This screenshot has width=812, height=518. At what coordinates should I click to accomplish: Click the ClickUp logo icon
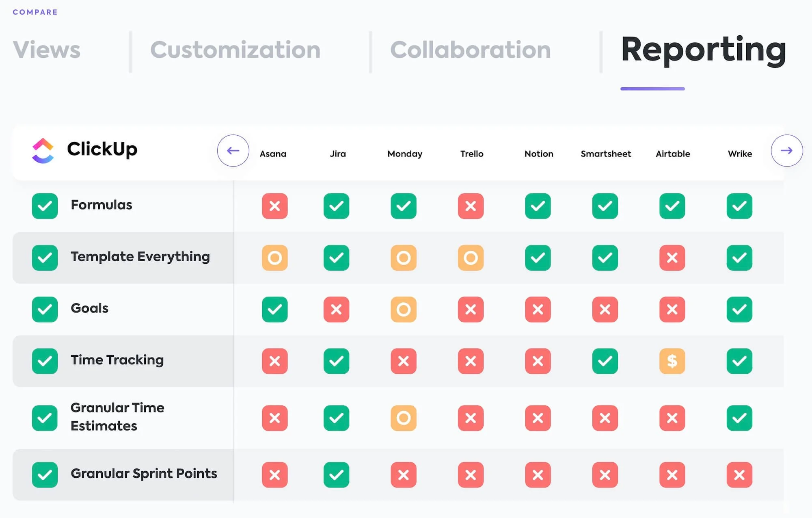[43, 151]
